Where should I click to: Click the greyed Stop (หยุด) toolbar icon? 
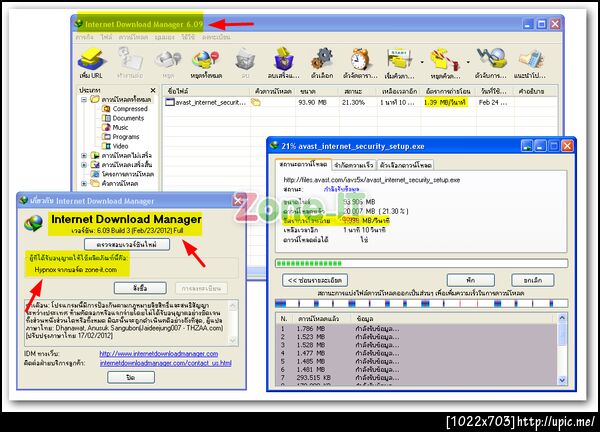coord(168,60)
